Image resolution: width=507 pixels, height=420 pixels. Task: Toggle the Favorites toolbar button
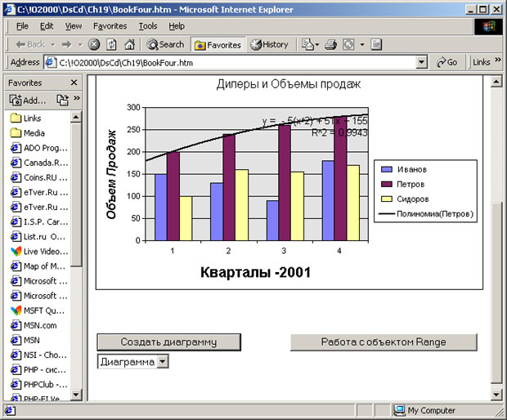click(218, 44)
